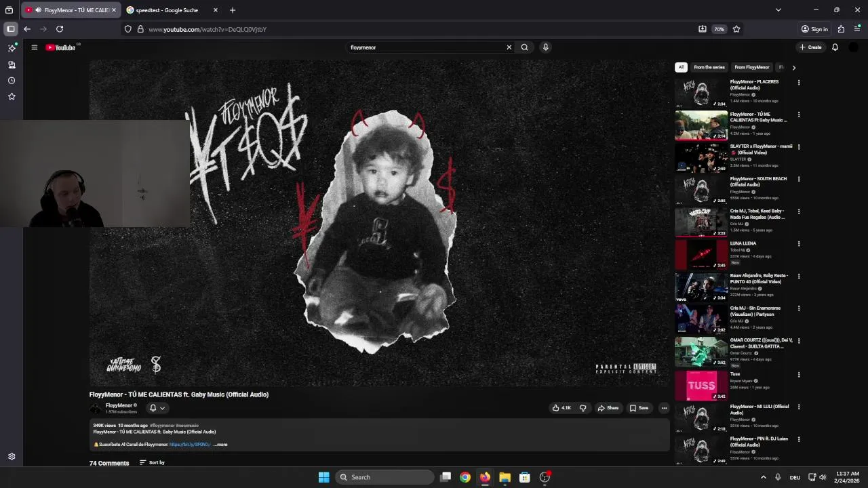Open browser extensions puzzle icon
The height and width of the screenshot is (488, 868).
pyautogui.click(x=841, y=29)
